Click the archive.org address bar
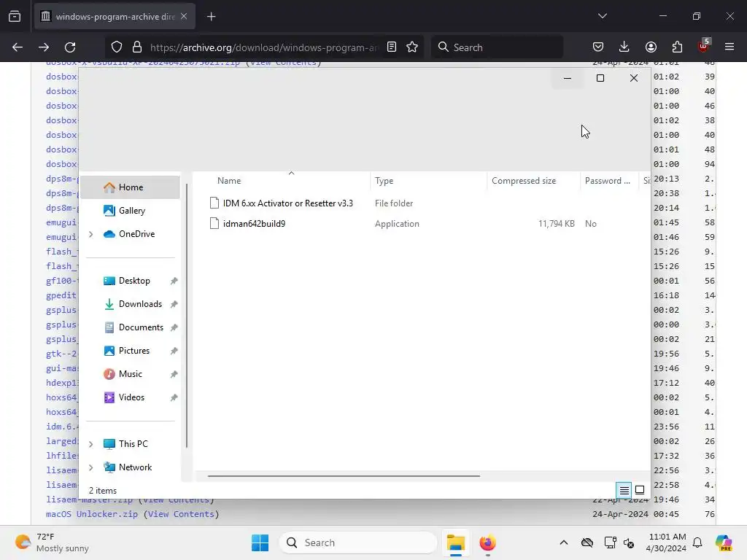 [x=264, y=47]
